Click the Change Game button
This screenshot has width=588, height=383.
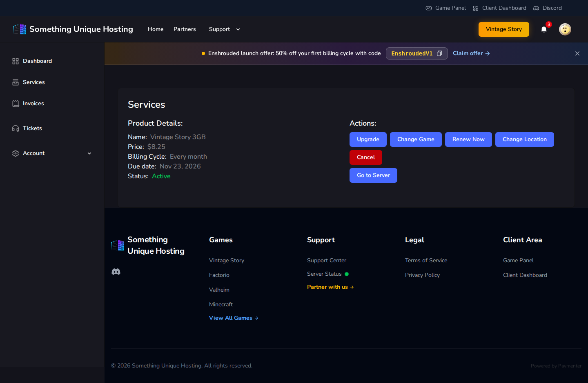click(416, 139)
